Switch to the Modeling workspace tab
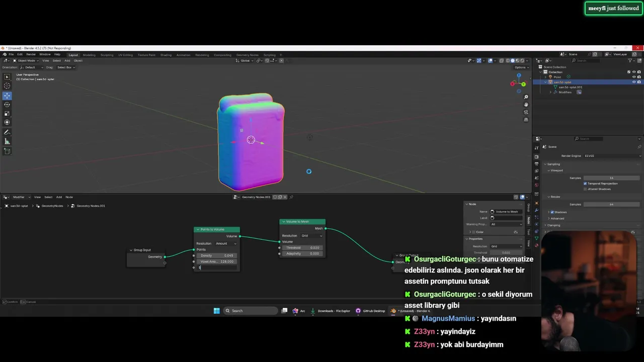This screenshot has height=362, width=644. coord(89,55)
